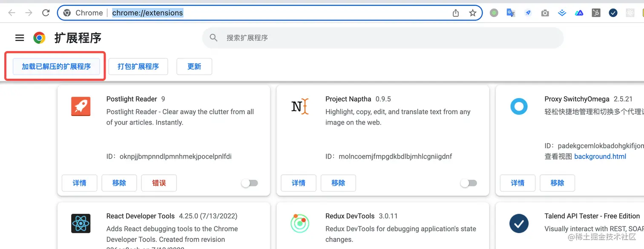Screen dimensions: 644x249
Task: Click the gray HubSpot extension icon in toolbar
Action: point(596,13)
